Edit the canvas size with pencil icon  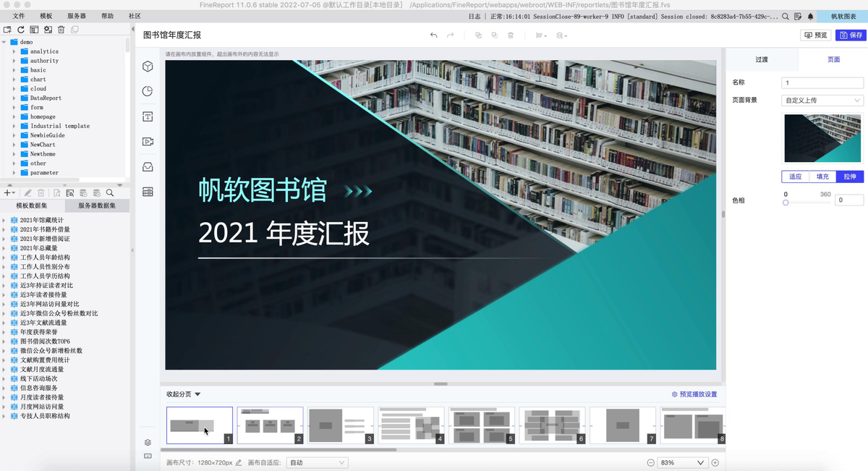click(x=239, y=462)
